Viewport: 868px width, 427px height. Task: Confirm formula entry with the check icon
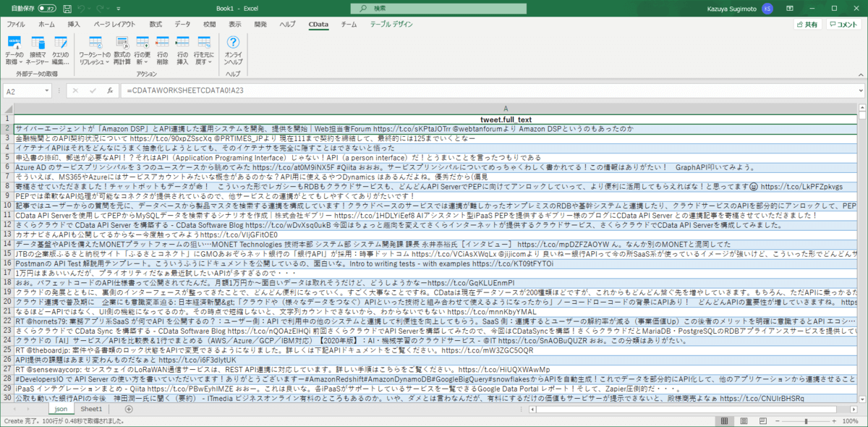point(93,91)
